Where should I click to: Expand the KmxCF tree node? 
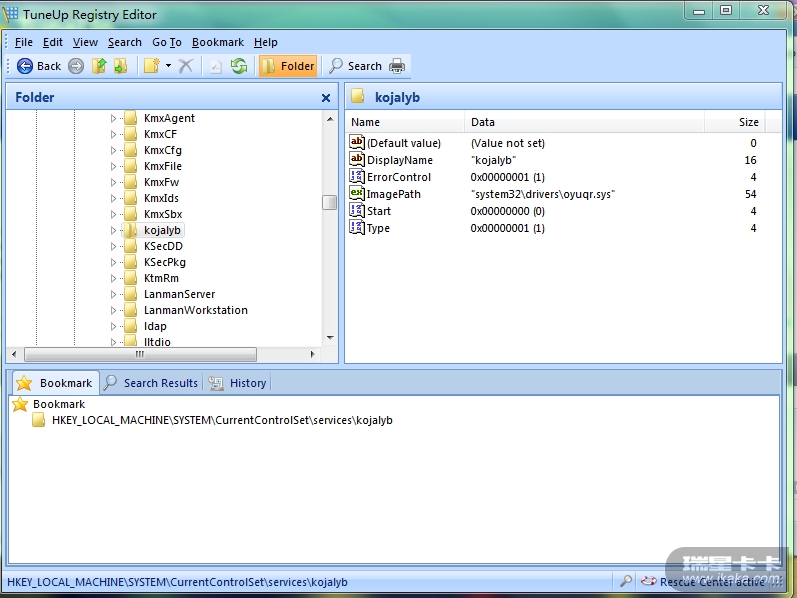(113, 134)
